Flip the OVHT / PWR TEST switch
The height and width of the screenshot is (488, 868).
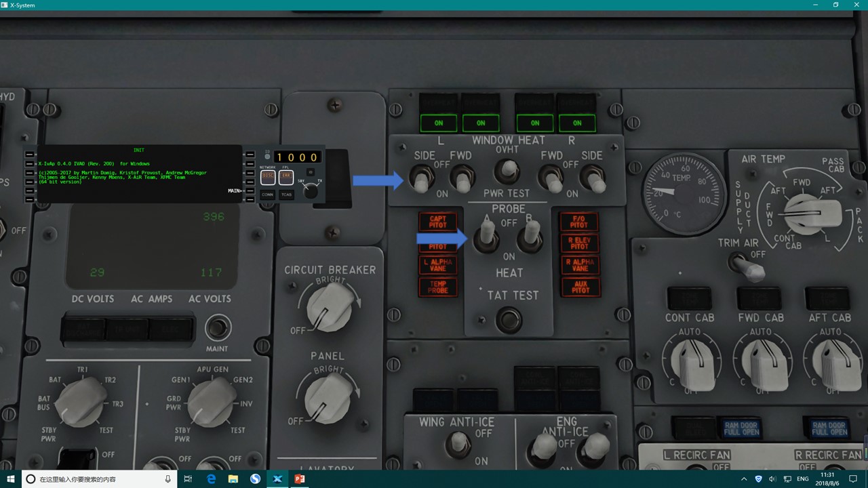(507, 171)
